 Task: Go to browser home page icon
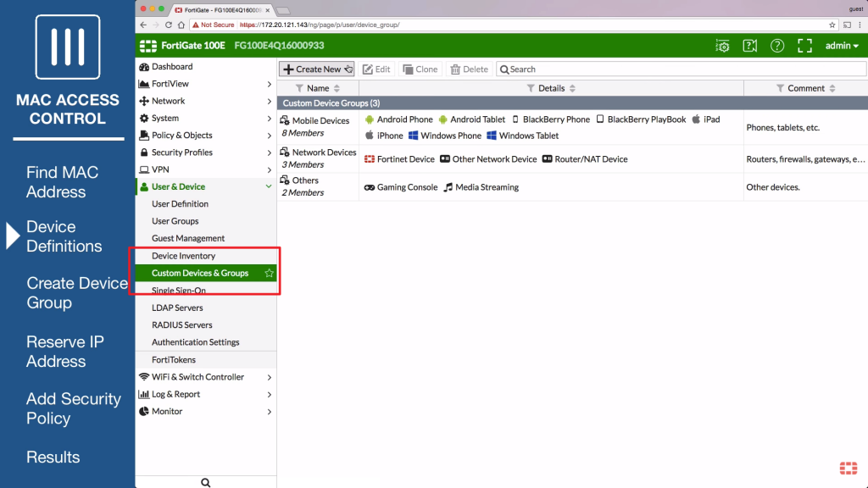[x=181, y=25]
